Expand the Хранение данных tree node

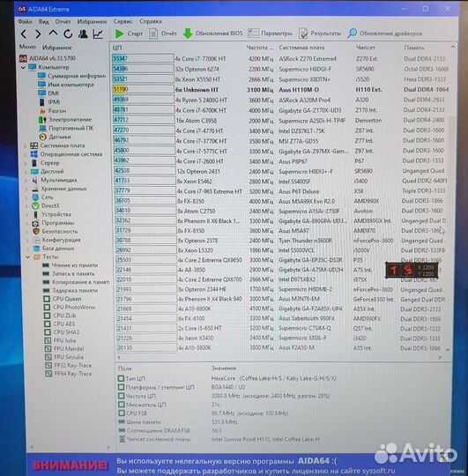[x=26, y=189]
